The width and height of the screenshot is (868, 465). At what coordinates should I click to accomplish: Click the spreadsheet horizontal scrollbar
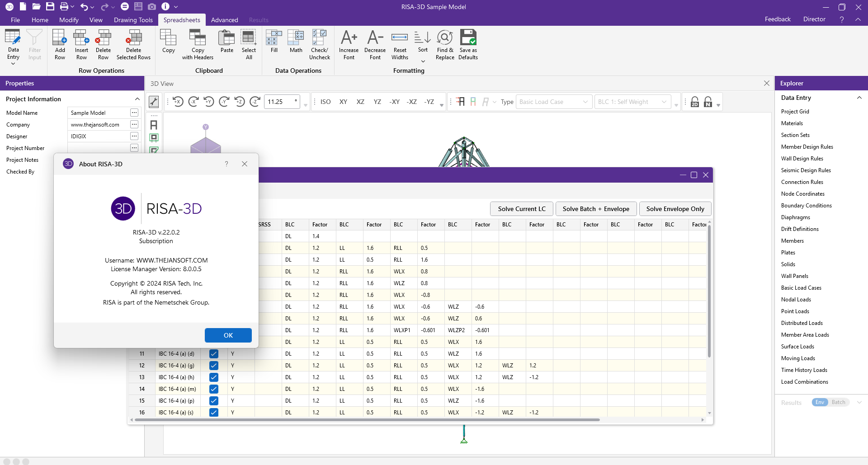pyautogui.click(x=367, y=420)
